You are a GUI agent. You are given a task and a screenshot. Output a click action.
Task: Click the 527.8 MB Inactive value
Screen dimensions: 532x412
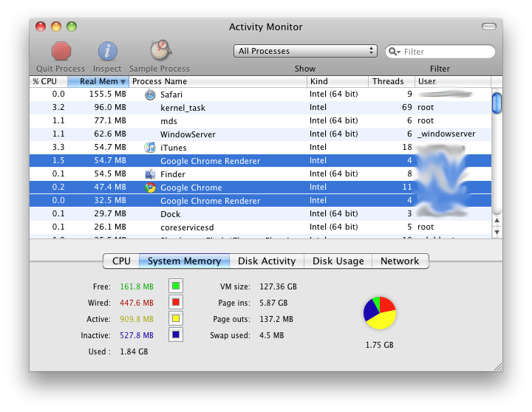(137, 335)
